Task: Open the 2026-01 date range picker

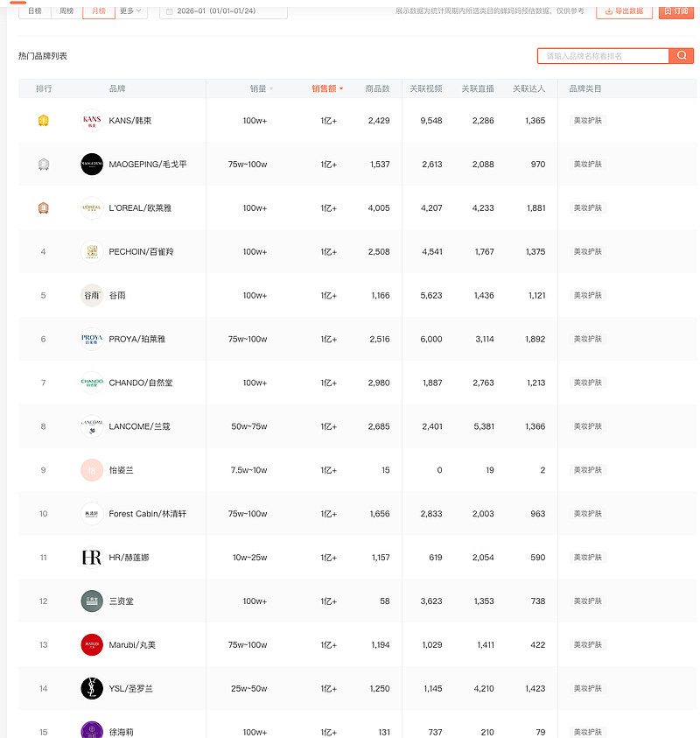Action: (223, 11)
